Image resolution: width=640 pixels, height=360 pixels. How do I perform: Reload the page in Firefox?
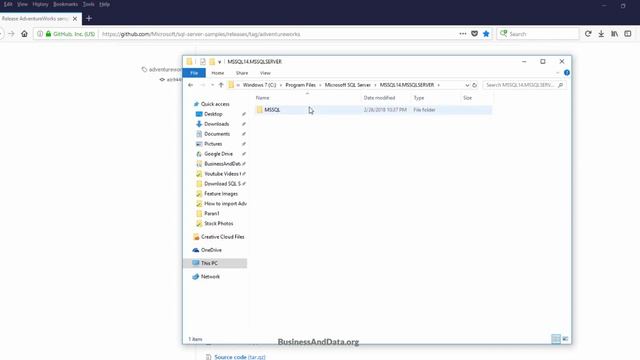click(588, 34)
